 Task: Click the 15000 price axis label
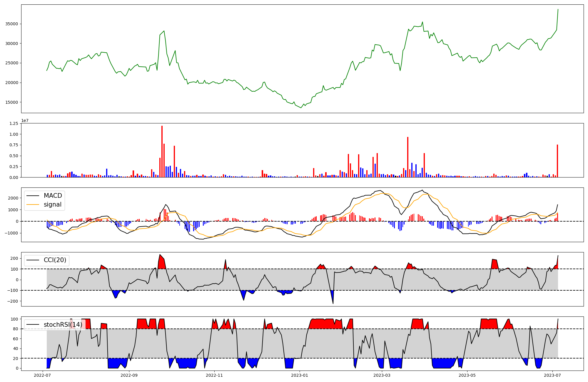[12, 102]
